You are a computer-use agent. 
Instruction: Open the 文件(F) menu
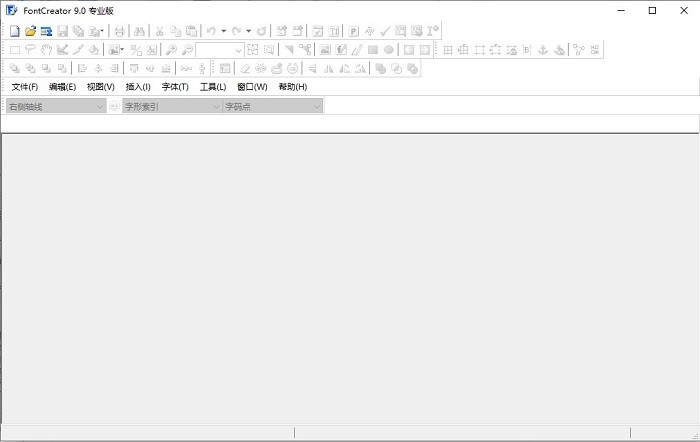pos(25,87)
